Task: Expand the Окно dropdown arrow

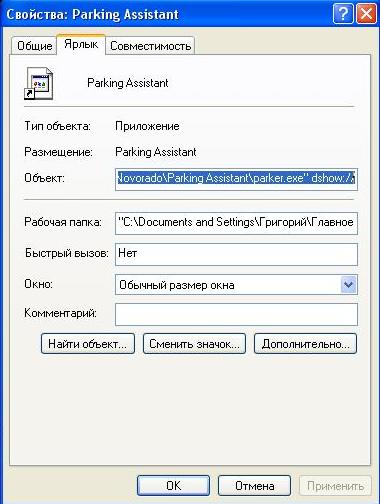Action: 348,285
